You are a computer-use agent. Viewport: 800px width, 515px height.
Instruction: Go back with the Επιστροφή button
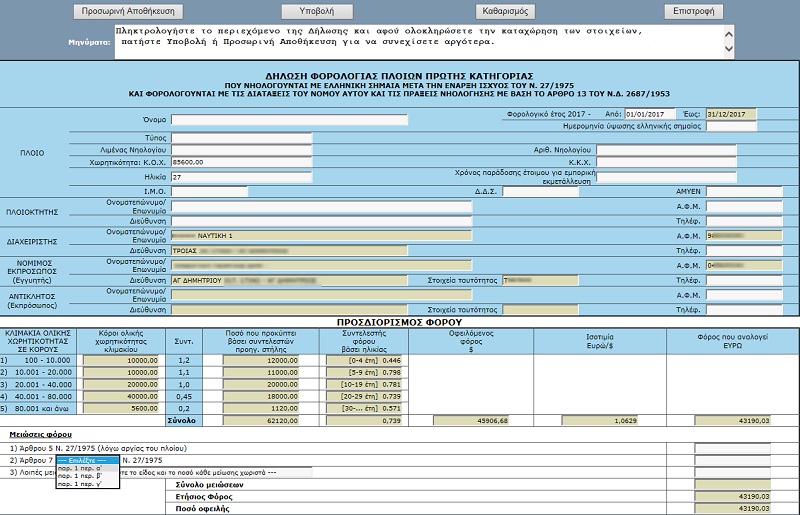693,11
